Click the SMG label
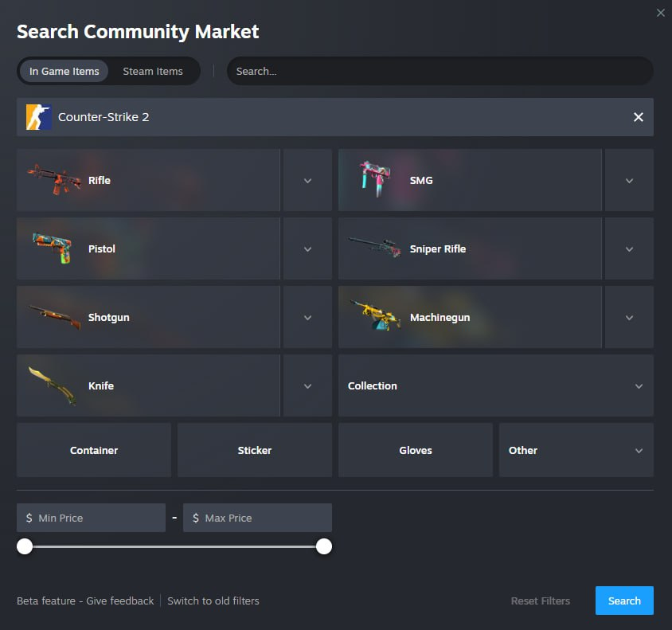Image resolution: width=672 pixels, height=630 pixels. coord(421,181)
